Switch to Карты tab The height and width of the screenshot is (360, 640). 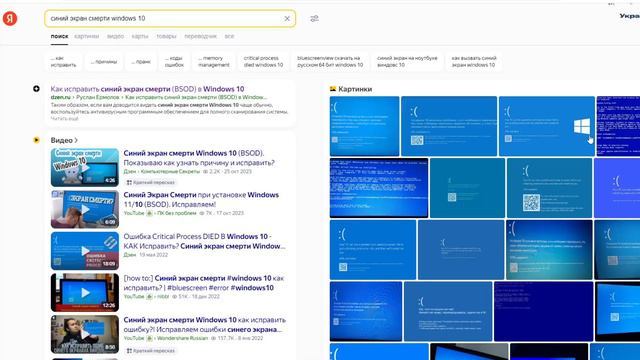pos(140,36)
